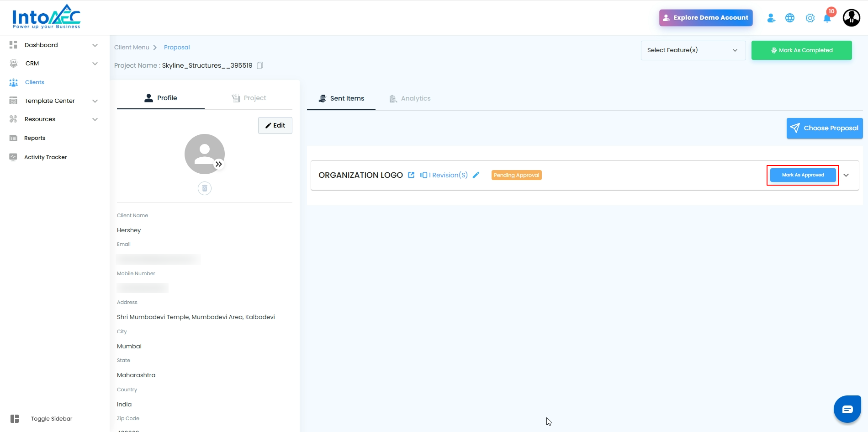Image resolution: width=868 pixels, height=432 pixels.
Task: Click the Pending Approval status badge
Action: tap(517, 175)
